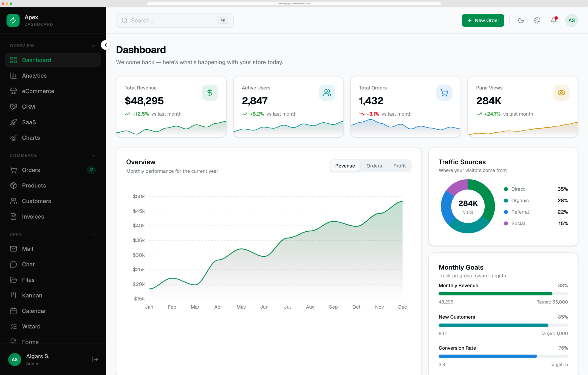Click the Traffic Sources heading
Screen dimensions: 588x375
[462, 162]
